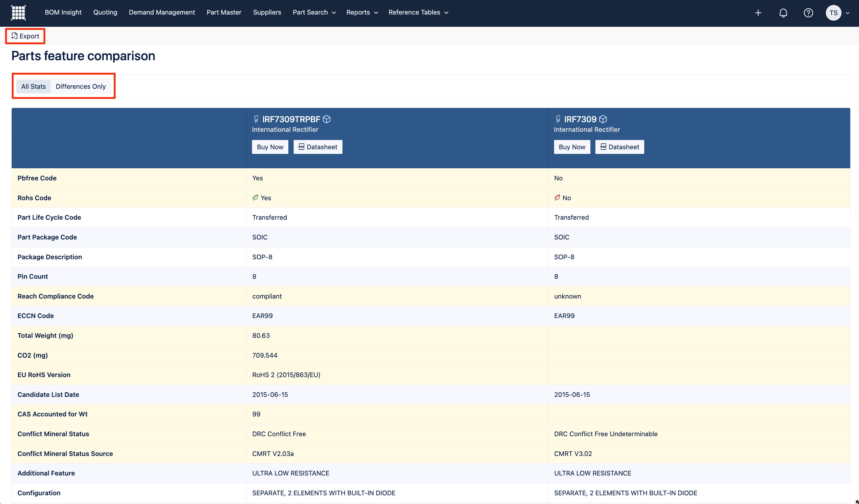Click the part type icon before IRF7309

click(x=558, y=119)
